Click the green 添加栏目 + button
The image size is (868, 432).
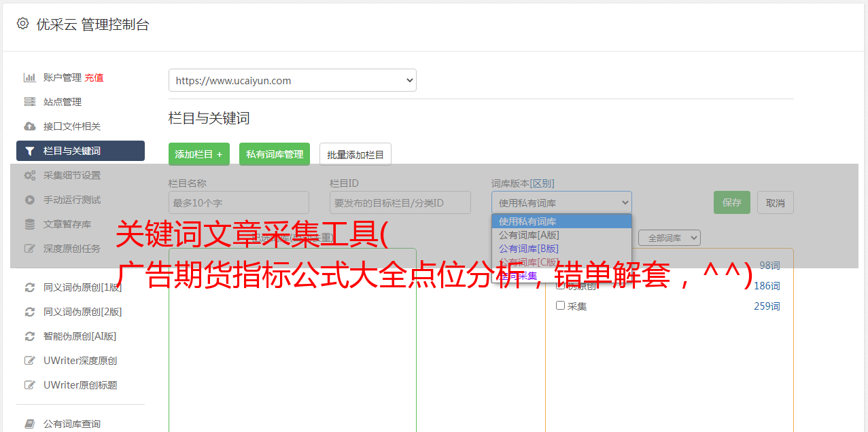(199, 154)
